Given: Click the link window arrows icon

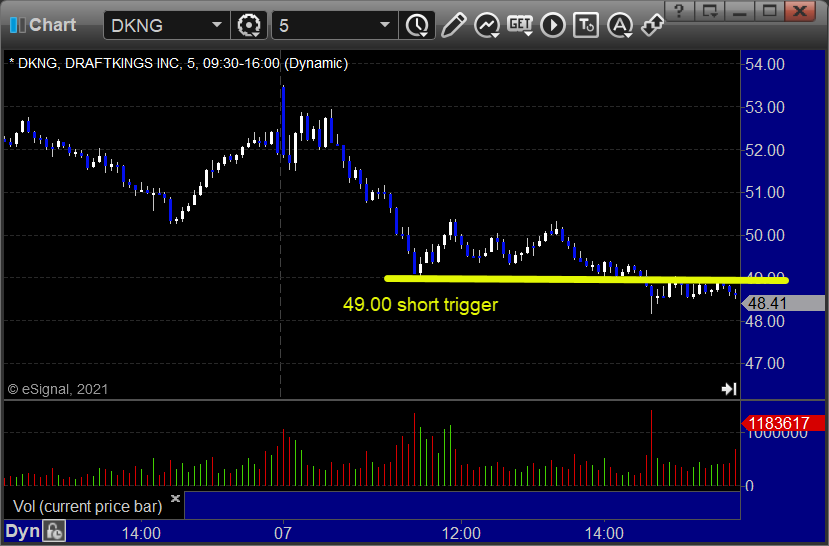Looking at the screenshot, I should coord(652,25).
